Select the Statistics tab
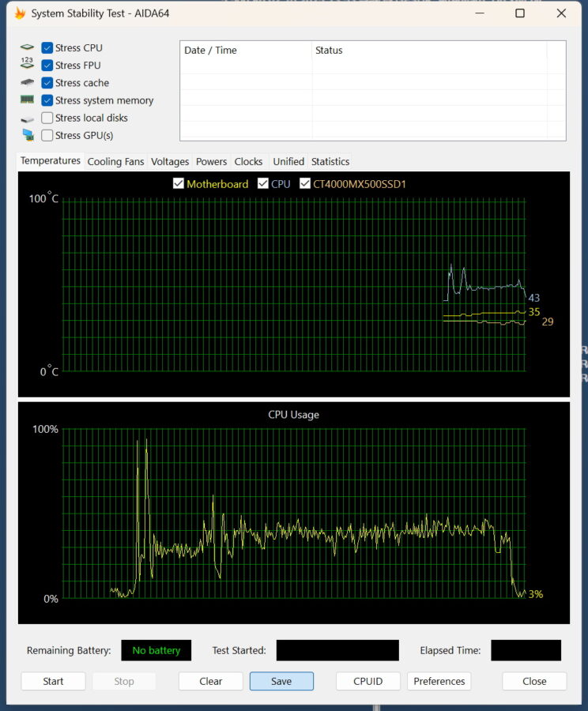 (x=330, y=161)
